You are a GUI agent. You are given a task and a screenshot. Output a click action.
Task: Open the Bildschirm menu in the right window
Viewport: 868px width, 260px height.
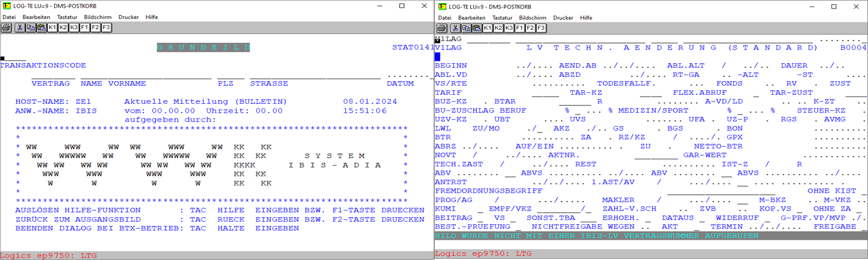(x=531, y=17)
